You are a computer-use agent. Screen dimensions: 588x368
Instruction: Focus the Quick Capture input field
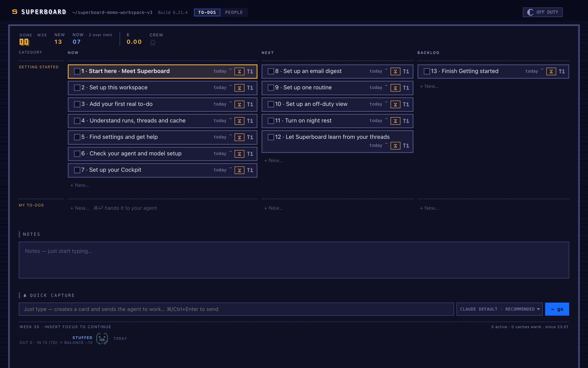(236, 309)
